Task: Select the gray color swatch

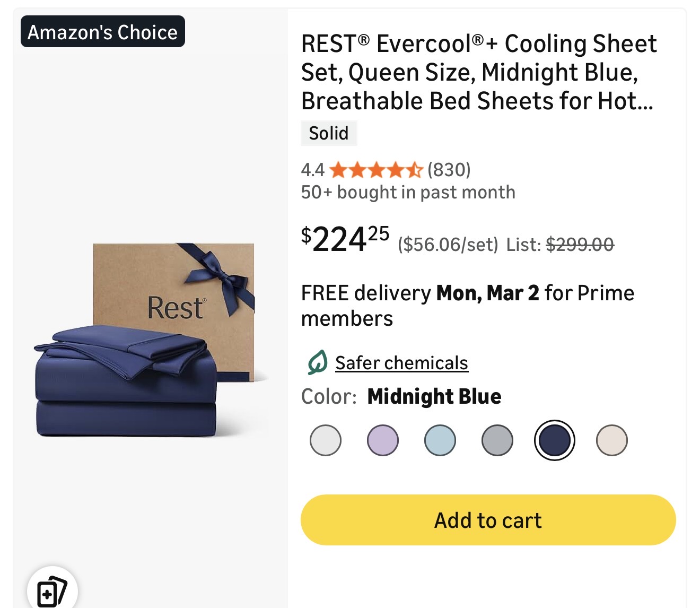Action: pos(497,440)
